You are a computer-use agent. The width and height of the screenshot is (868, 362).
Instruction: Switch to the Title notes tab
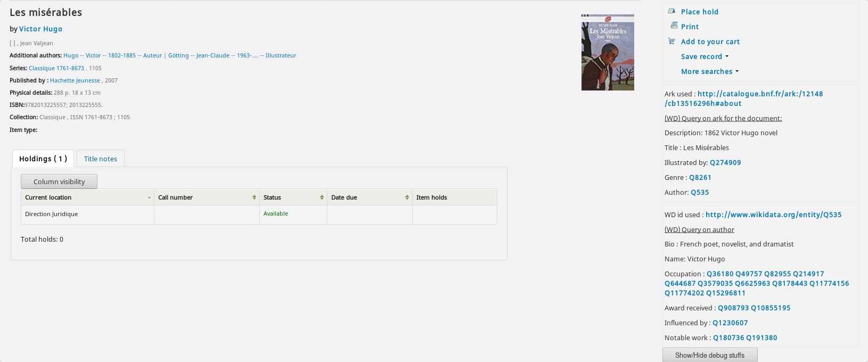(100, 159)
